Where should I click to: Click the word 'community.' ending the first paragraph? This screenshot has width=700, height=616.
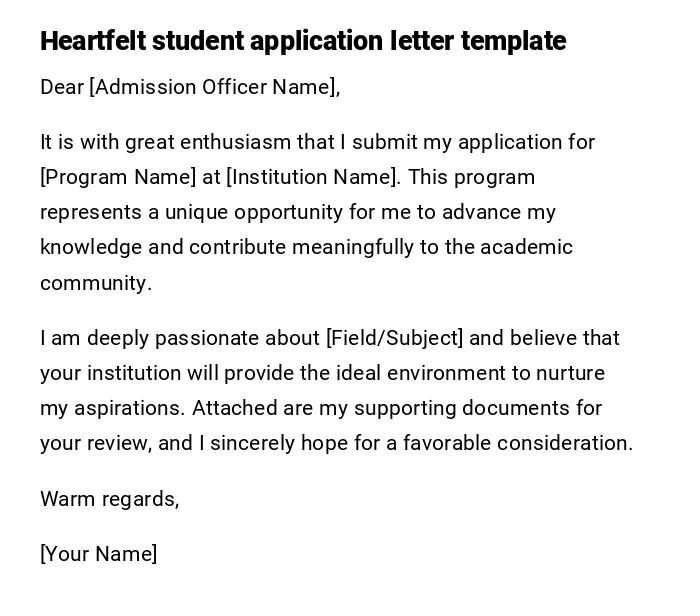96,283
